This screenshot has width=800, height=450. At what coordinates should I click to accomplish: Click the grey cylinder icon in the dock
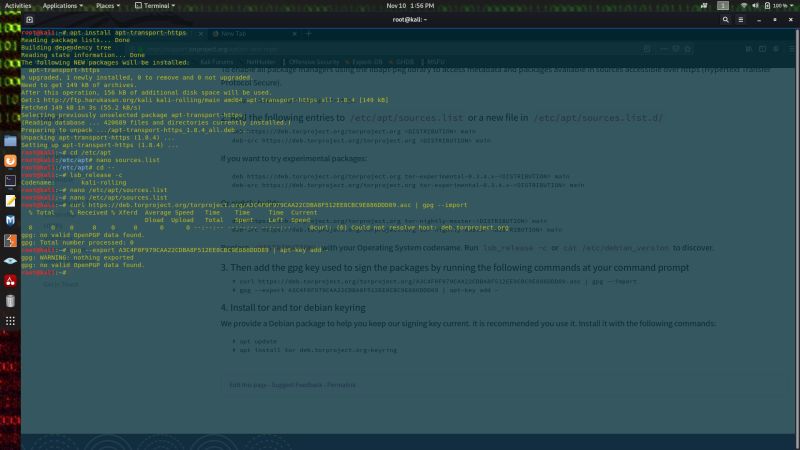(x=10, y=301)
